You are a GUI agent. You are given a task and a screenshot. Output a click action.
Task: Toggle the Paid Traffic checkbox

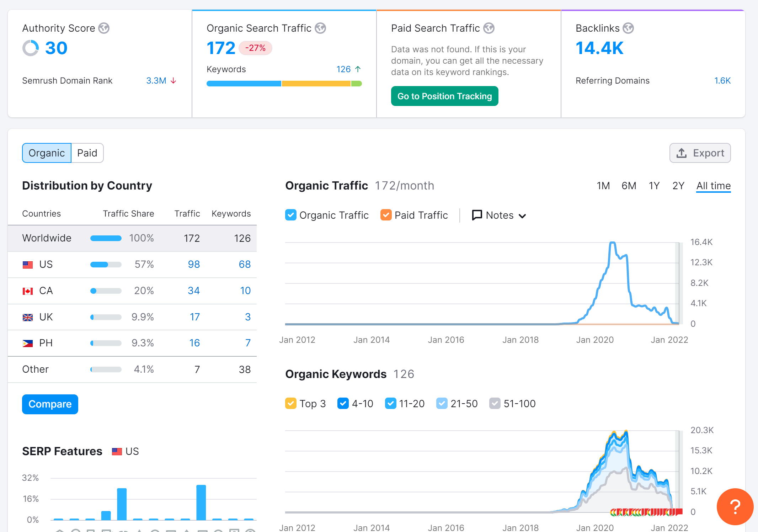(386, 215)
